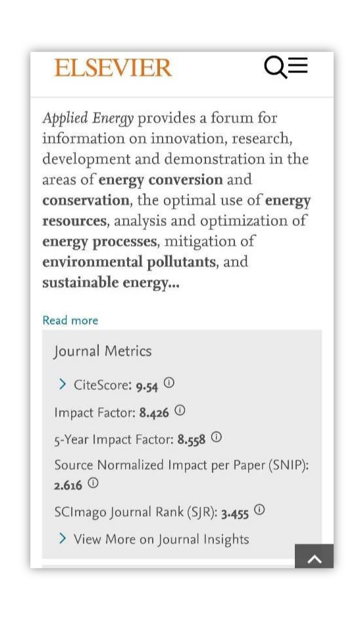
Task: Click the italic Applied Energy title text
Action: [88, 118]
